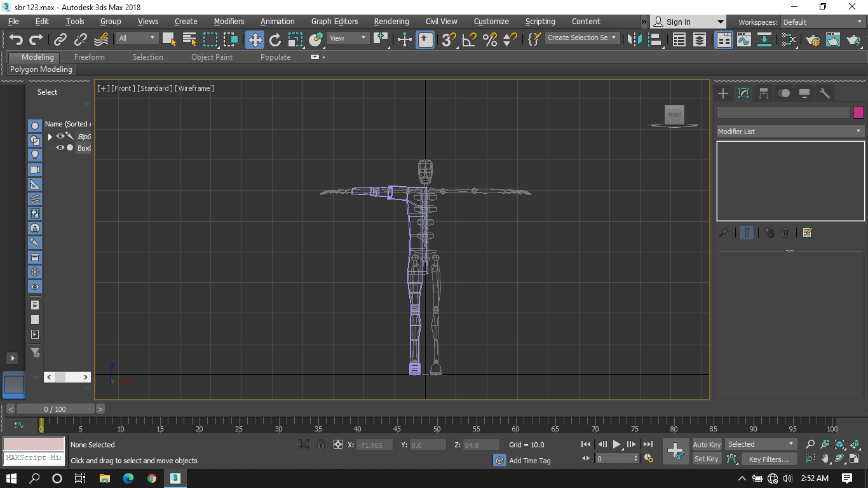This screenshot has height=488, width=868.
Task: Open the Render Setup teapot icon
Action: tap(812, 39)
